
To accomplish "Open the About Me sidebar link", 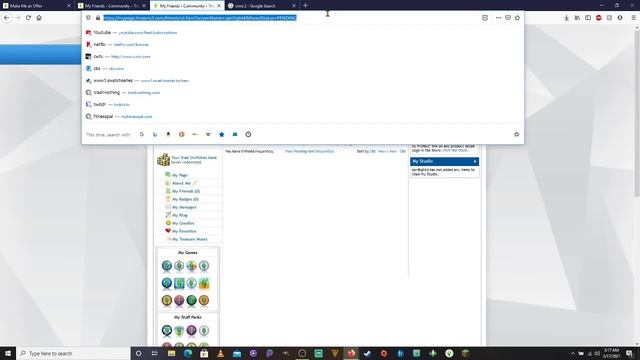I will tap(181, 183).
